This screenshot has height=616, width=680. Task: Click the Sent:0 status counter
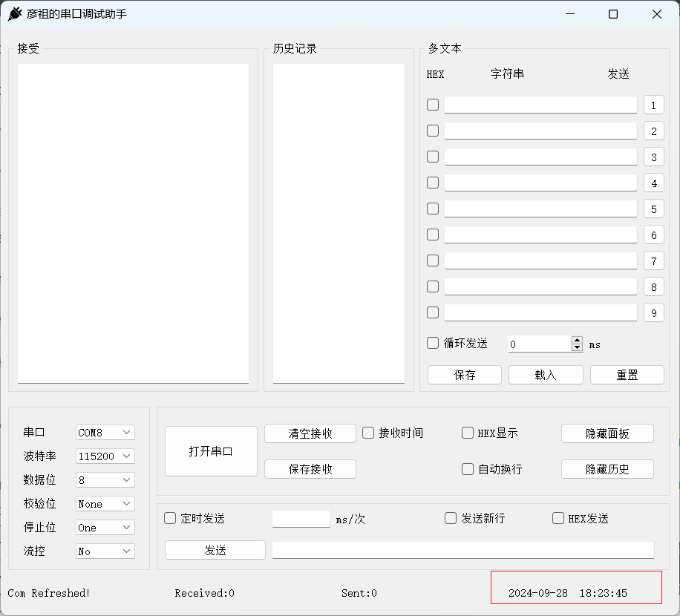[359, 593]
